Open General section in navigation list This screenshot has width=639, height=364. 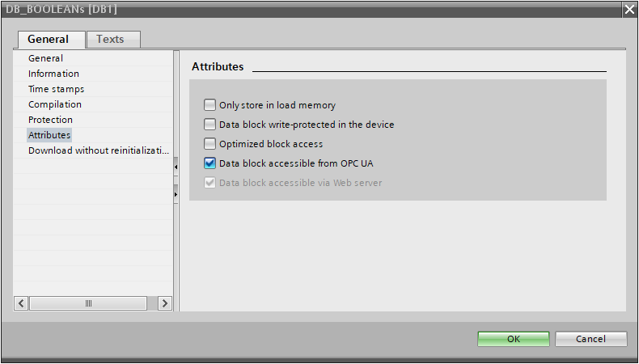pos(45,58)
